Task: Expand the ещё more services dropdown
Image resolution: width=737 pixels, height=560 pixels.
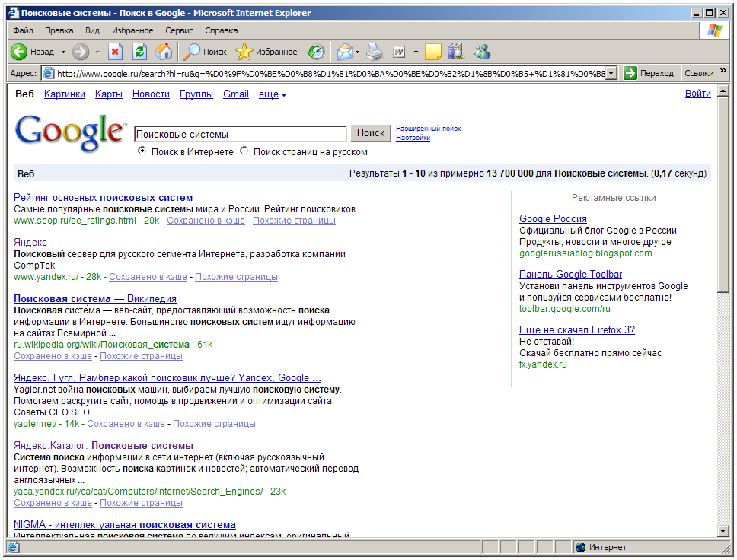Action: click(272, 94)
